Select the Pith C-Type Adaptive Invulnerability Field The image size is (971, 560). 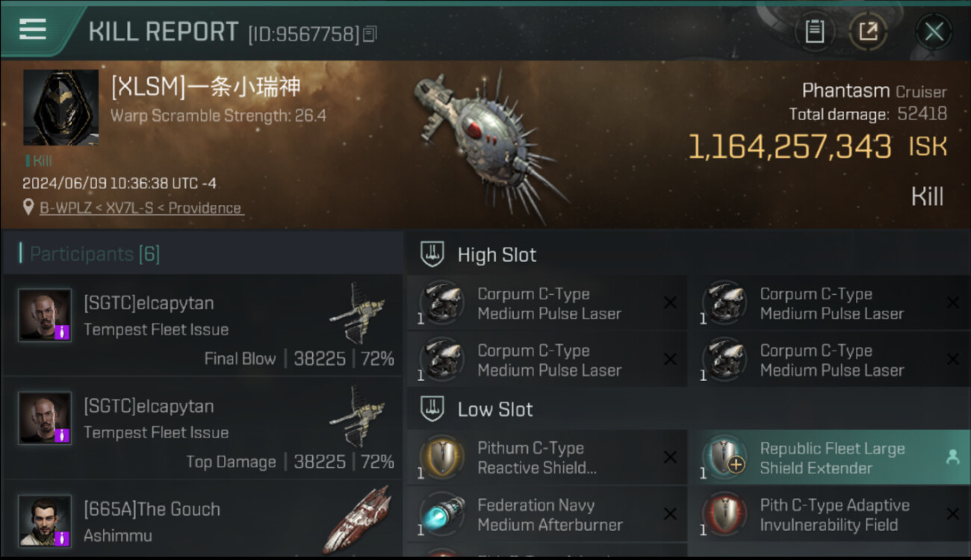tap(831, 514)
